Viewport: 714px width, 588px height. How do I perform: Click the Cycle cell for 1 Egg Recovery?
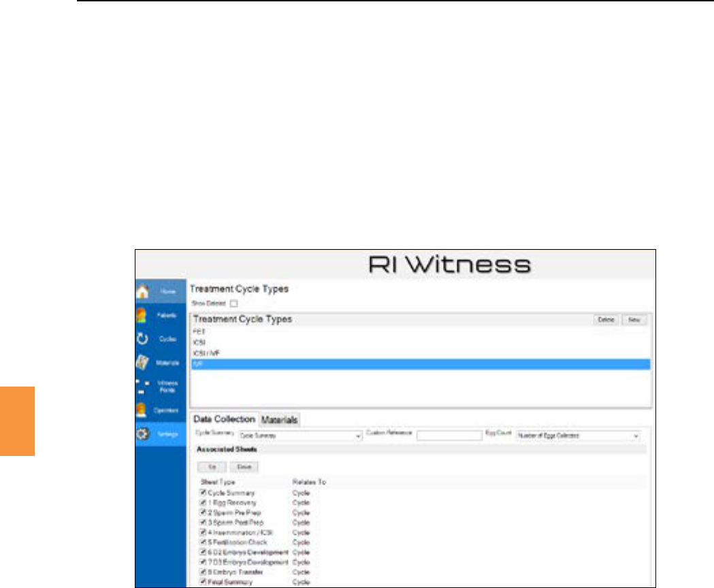pyautogui.click(x=301, y=503)
